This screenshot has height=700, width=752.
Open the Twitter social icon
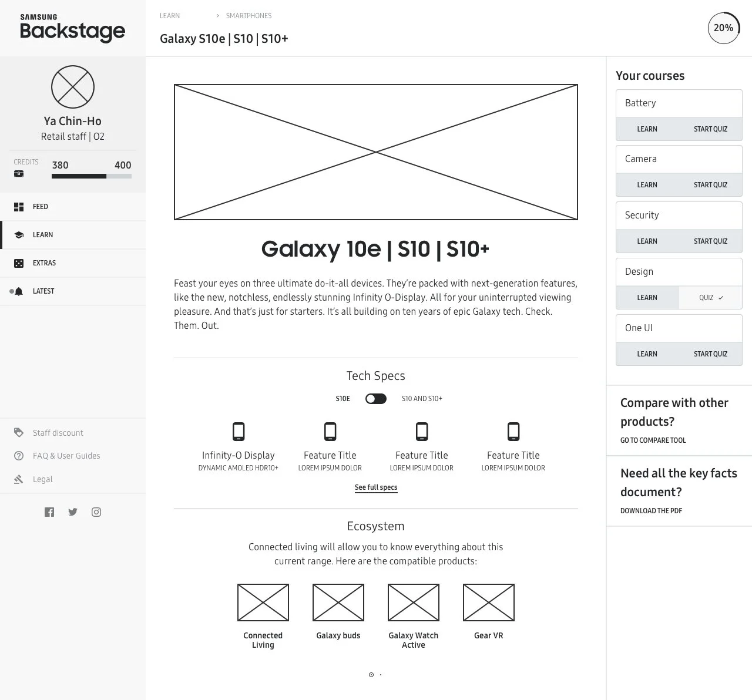pos(73,512)
